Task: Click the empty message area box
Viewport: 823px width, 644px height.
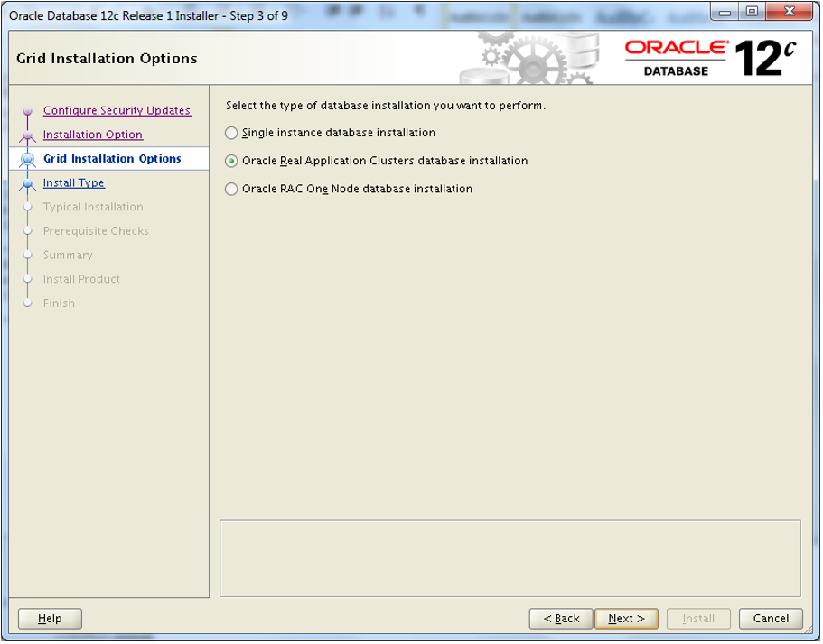Action: coord(510,559)
